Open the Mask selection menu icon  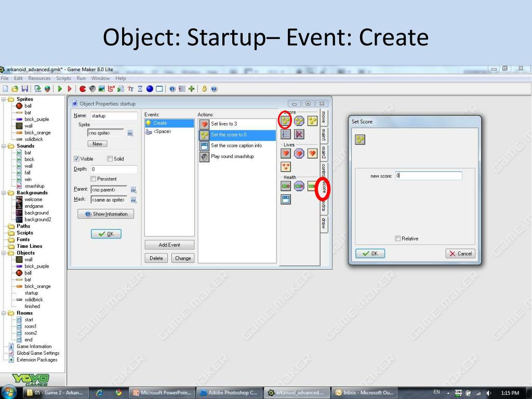(x=134, y=200)
